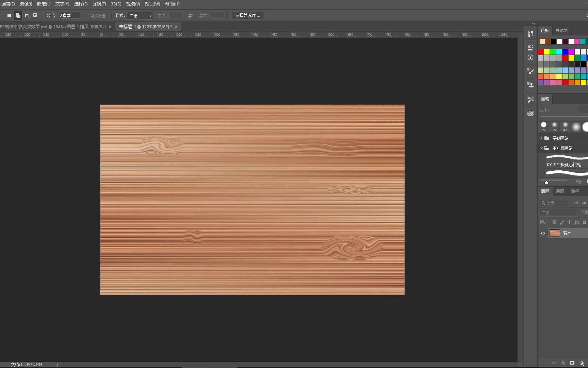
Task: Open the Info panel icon
Action: [530, 58]
